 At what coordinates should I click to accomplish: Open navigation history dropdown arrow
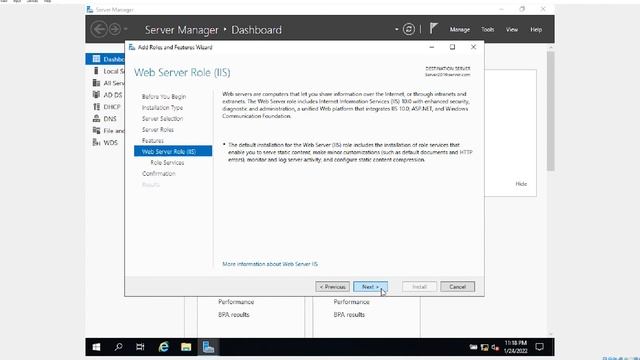click(x=125, y=29)
